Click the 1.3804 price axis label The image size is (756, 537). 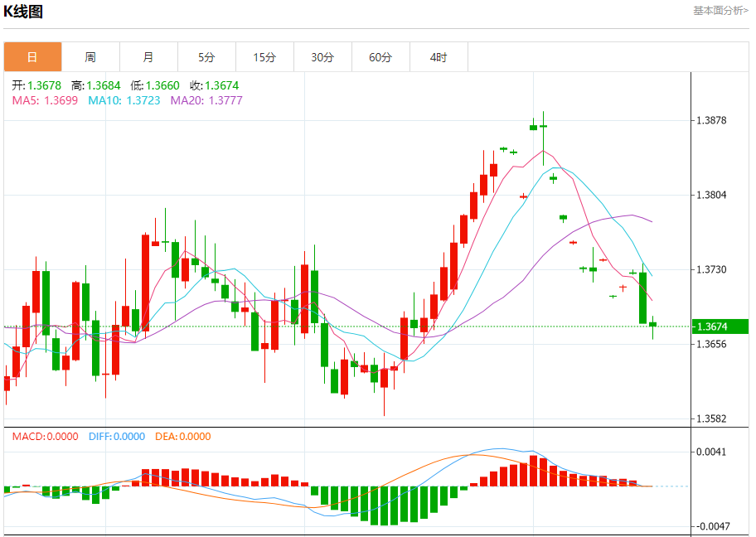(x=711, y=196)
